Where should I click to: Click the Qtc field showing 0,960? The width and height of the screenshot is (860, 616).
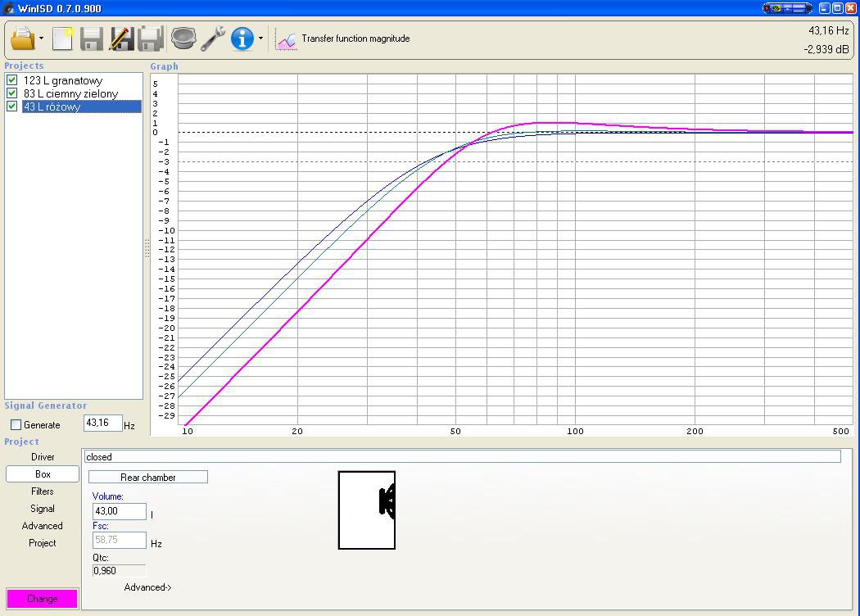pos(119,570)
